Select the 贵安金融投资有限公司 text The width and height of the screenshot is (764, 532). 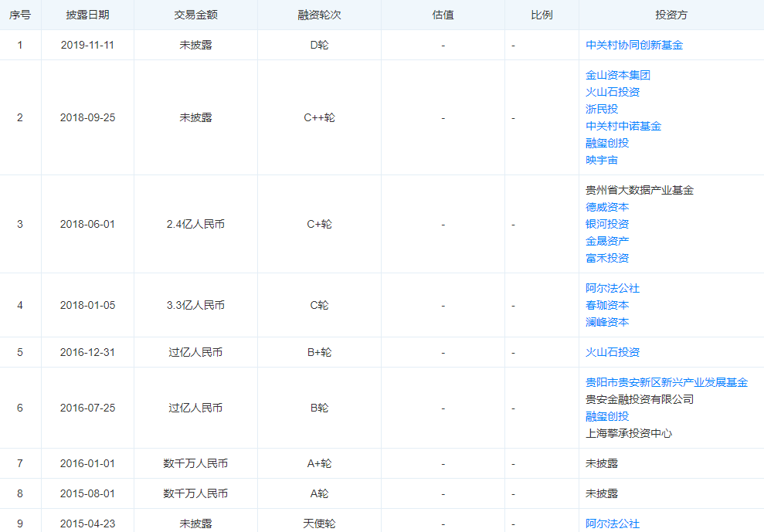640,399
